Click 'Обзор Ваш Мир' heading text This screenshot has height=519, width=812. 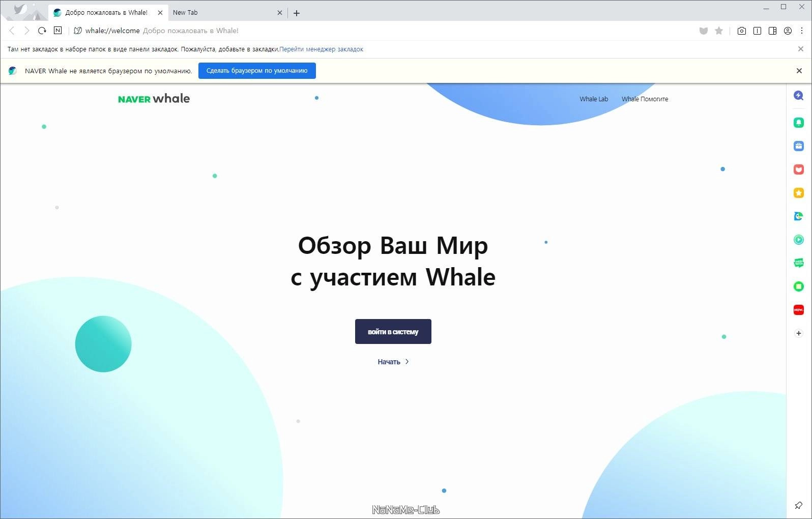point(393,246)
